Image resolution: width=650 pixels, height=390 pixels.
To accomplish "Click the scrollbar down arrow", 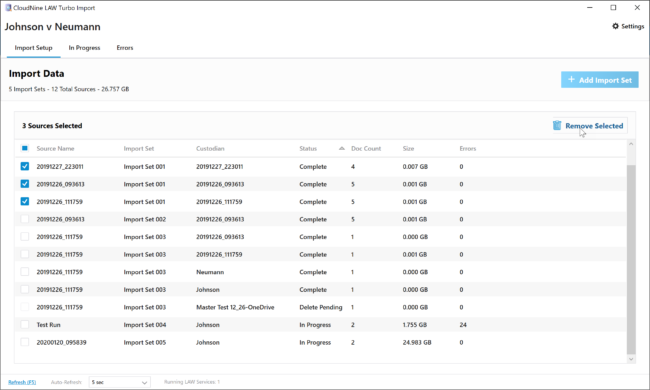I will [x=631, y=359].
